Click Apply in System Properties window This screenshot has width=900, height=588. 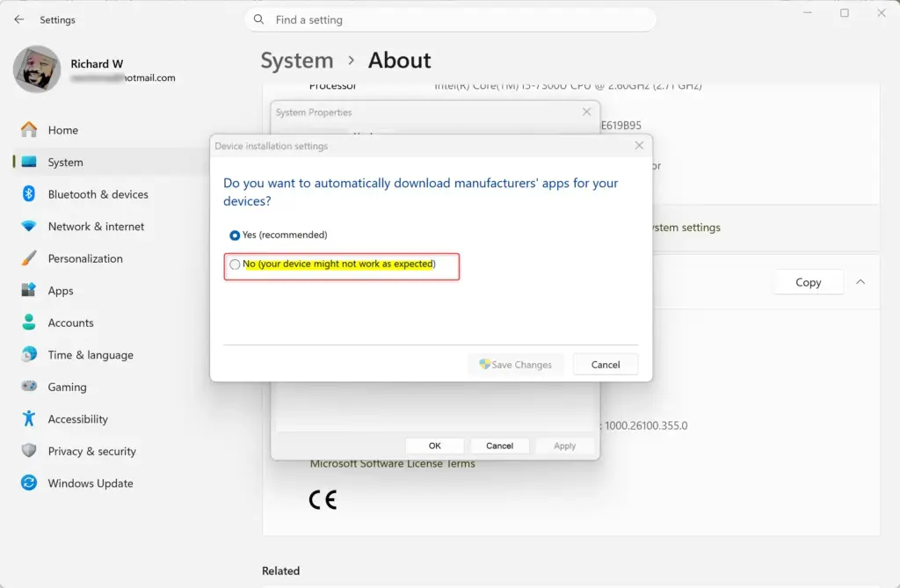point(565,446)
